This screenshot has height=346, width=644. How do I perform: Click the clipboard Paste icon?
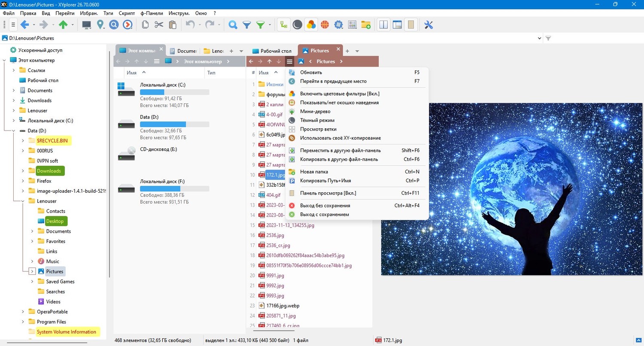[x=173, y=25]
